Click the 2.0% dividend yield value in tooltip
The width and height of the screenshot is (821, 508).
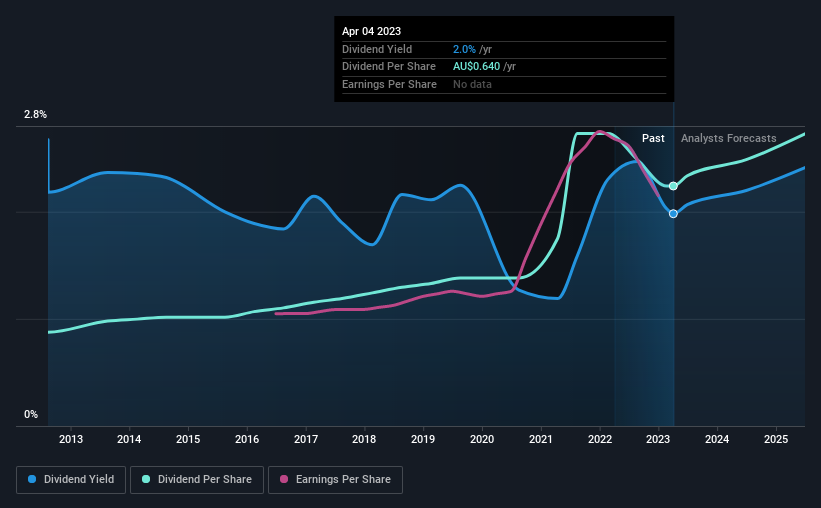pos(464,49)
